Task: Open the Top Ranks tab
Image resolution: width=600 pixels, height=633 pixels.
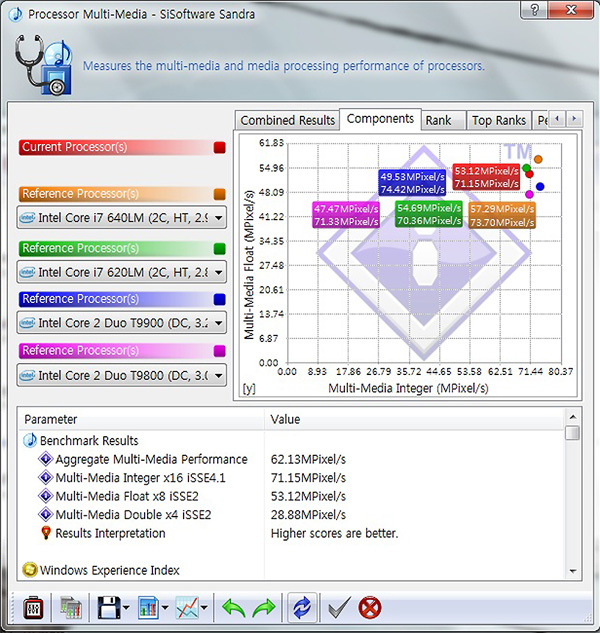Action: (x=499, y=120)
